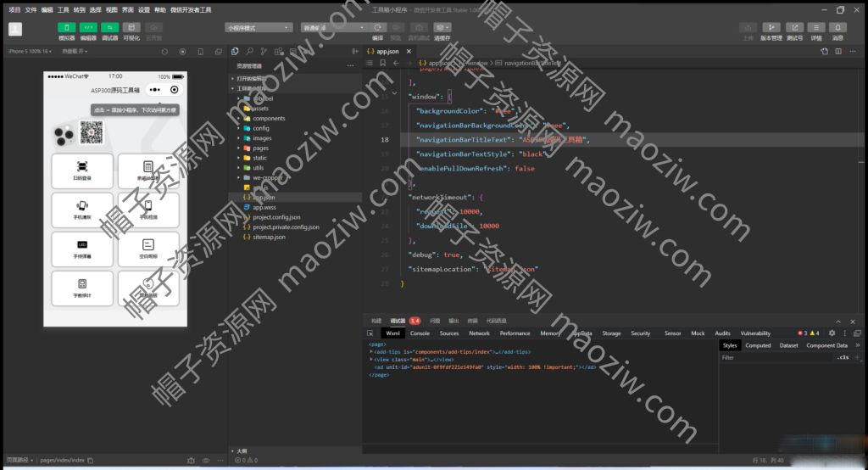868x470 pixels.
Task: Select the source control branch icon
Action: pyautogui.click(x=264, y=52)
